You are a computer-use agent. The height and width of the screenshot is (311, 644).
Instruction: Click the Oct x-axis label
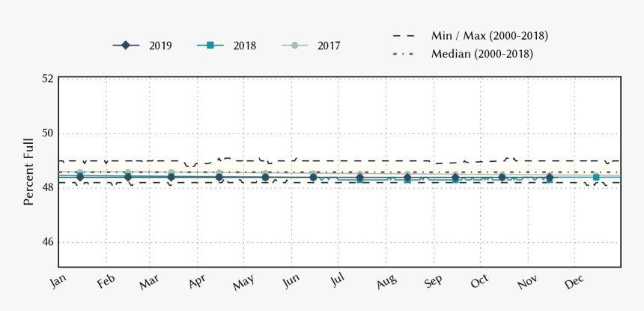(480, 282)
